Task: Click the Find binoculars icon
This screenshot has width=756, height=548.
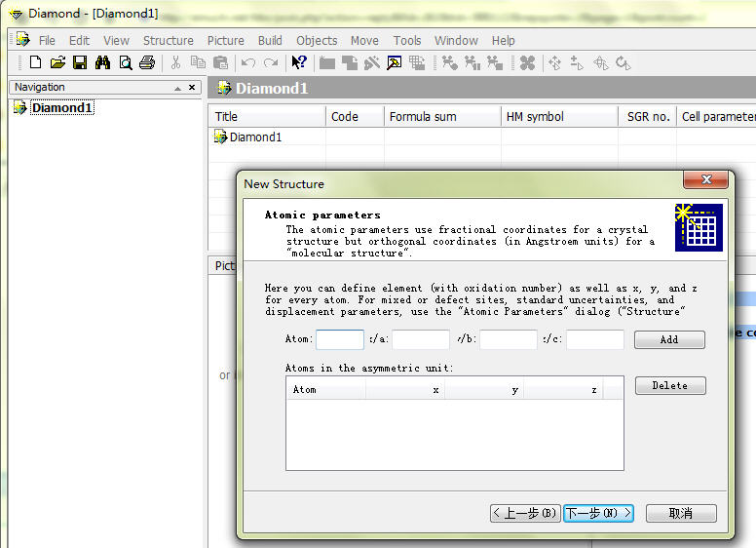Action: click(102, 62)
